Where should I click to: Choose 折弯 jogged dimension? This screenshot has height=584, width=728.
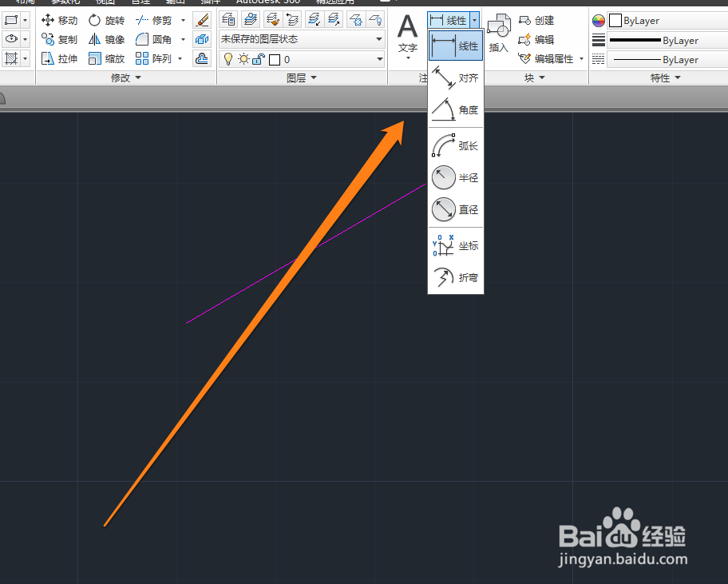(x=456, y=277)
